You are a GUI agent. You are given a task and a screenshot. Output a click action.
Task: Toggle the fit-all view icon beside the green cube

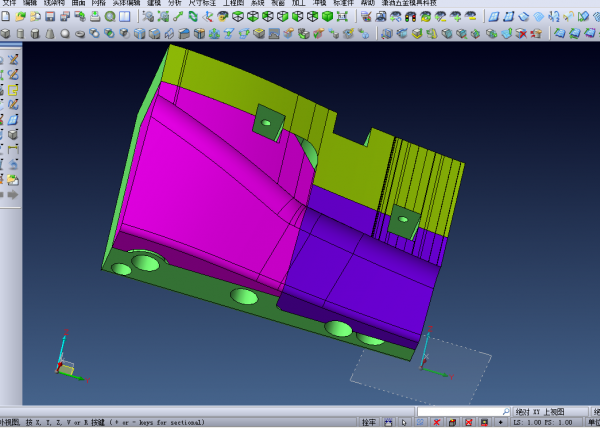coord(344,17)
